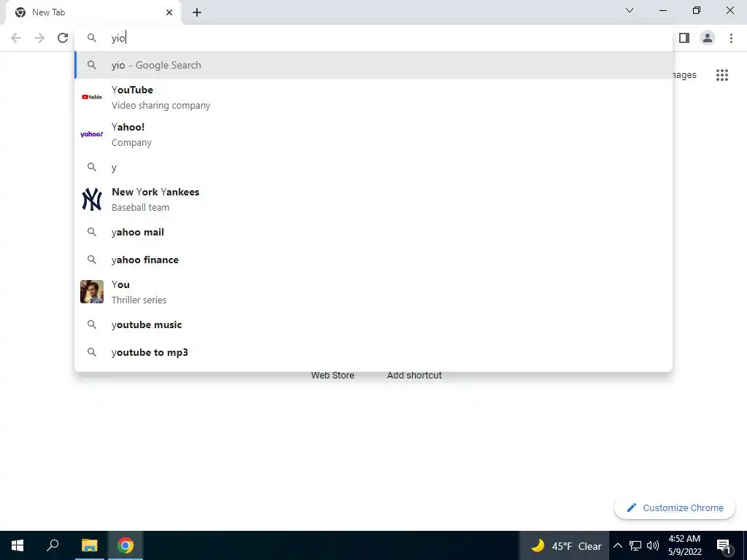Screen dimensions: 747x560
Task: Open the notification center icon
Action: (724, 546)
